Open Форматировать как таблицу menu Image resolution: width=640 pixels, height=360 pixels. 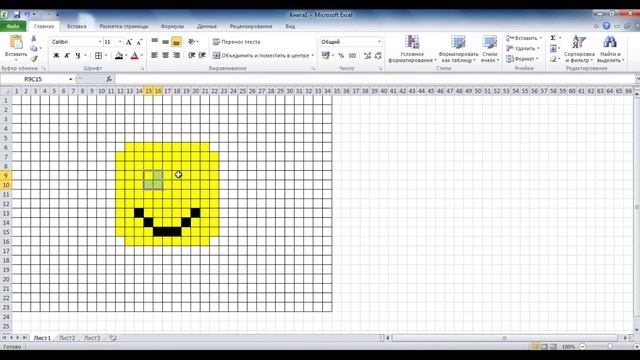point(458,49)
